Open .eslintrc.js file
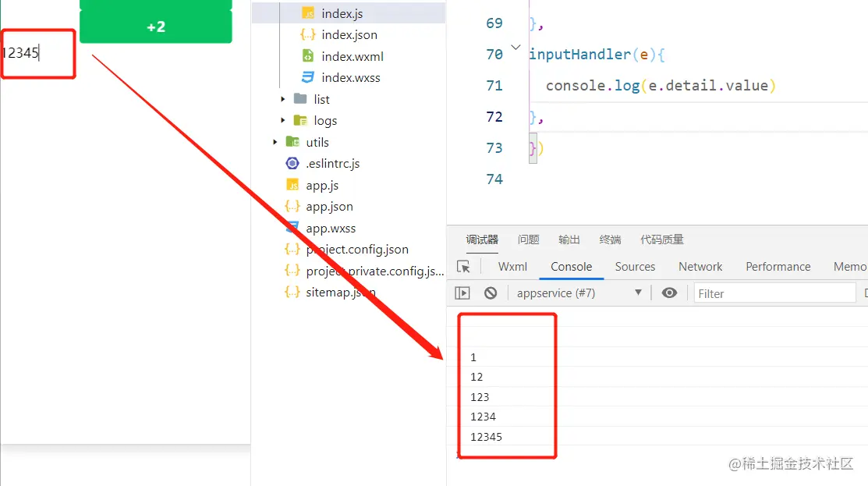This screenshot has width=868, height=486. pyautogui.click(x=332, y=164)
